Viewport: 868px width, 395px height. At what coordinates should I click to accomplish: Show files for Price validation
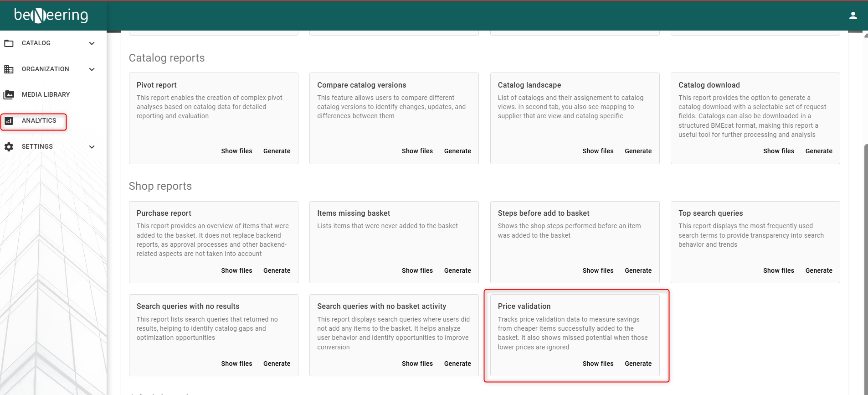[x=598, y=364]
